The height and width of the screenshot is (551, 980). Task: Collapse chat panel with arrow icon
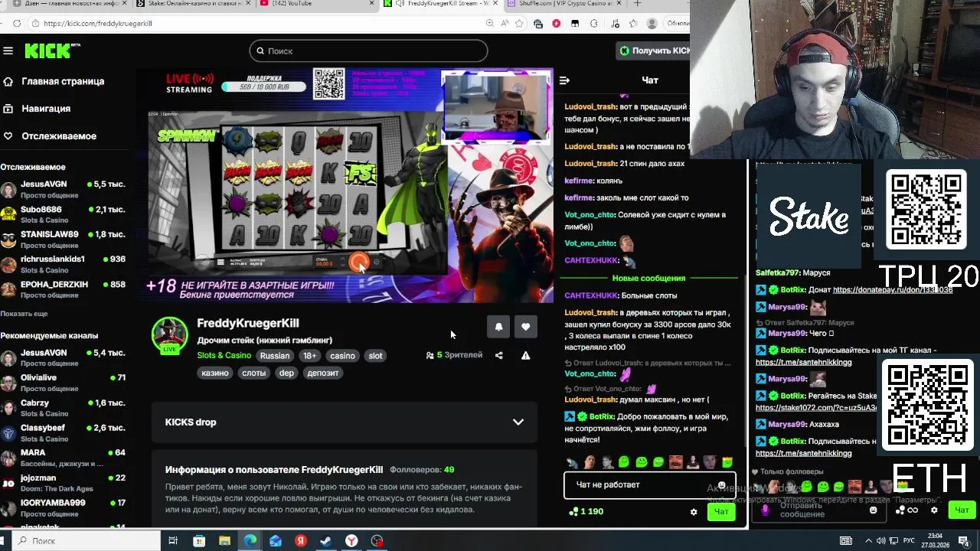click(564, 80)
